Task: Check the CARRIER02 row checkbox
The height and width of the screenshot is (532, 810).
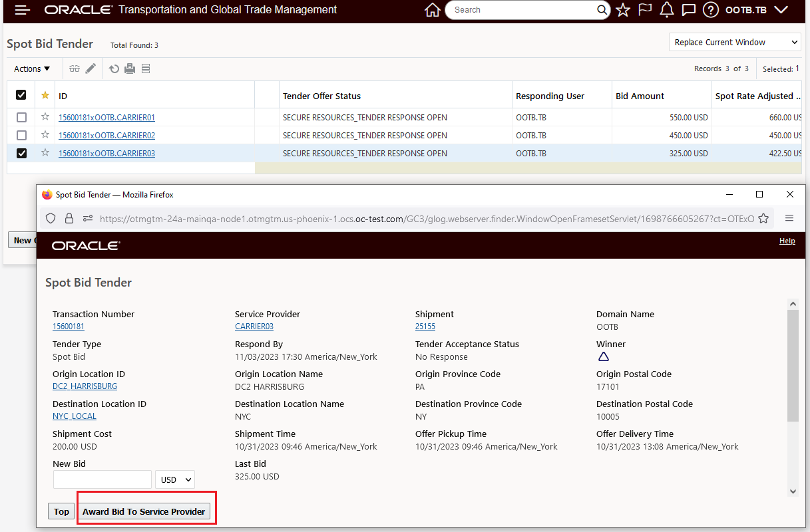Action: (x=21, y=135)
